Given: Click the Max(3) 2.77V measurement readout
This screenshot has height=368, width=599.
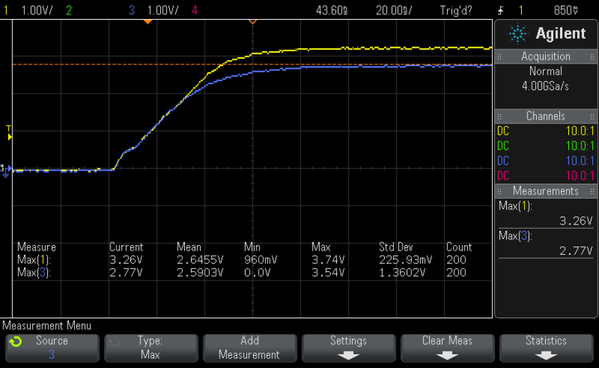Looking at the screenshot, I should point(546,243).
